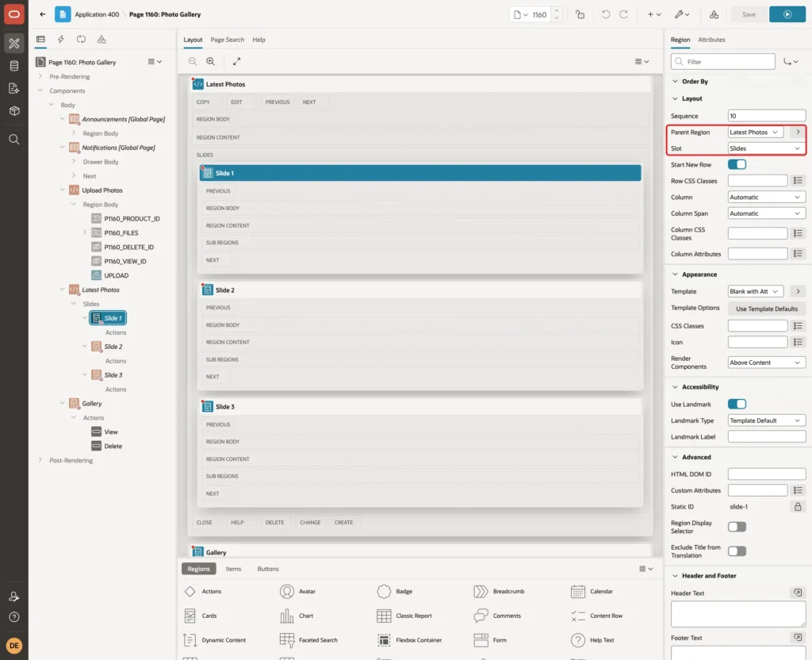This screenshot has width=812, height=660.
Task: Expand the layout pane to full view
Action: 236,61
